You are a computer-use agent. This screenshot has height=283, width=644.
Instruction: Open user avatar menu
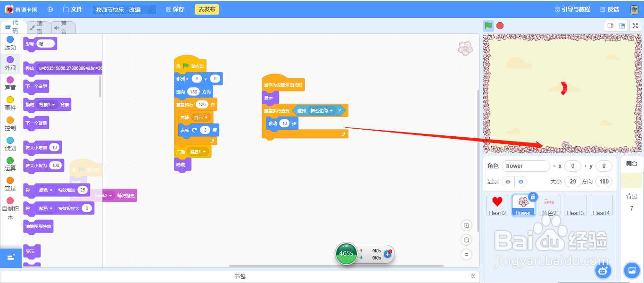tap(635, 9)
